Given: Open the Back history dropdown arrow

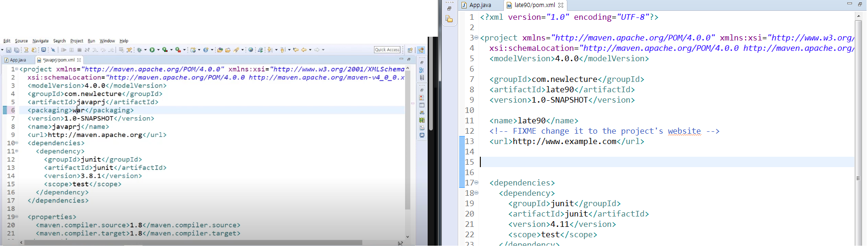Looking at the screenshot, I should coord(311,50).
